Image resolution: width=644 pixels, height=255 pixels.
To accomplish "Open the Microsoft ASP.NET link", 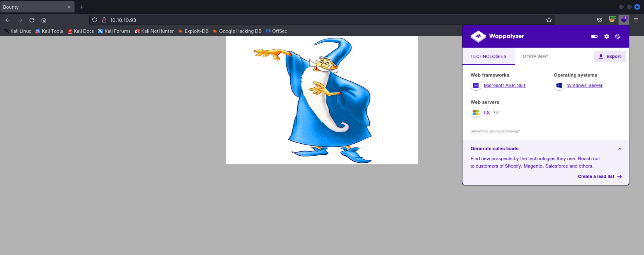I will click(505, 85).
